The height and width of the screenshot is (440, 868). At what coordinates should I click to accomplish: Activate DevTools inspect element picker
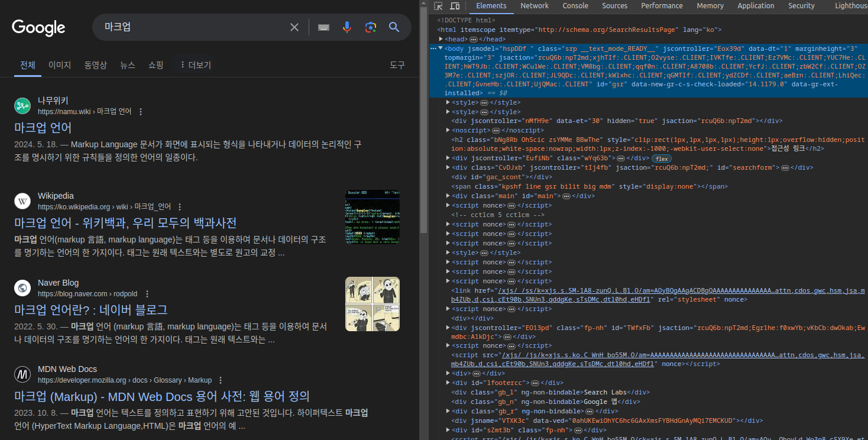438,6
